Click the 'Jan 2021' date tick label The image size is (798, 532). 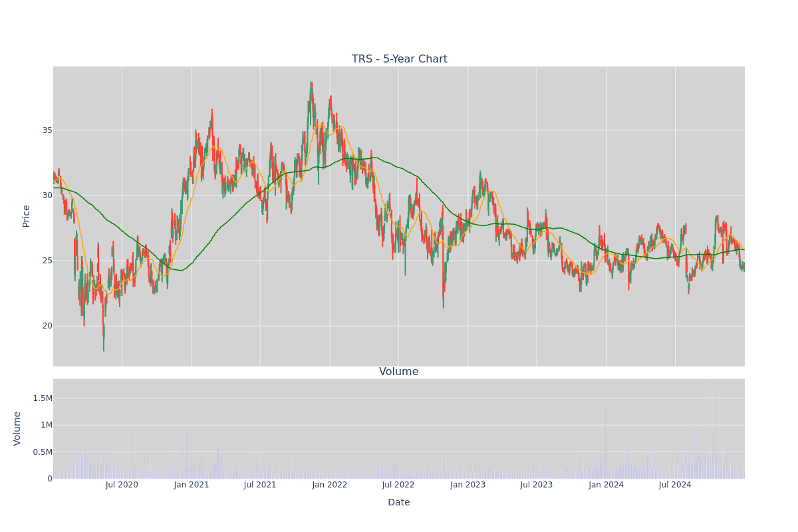click(192, 485)
